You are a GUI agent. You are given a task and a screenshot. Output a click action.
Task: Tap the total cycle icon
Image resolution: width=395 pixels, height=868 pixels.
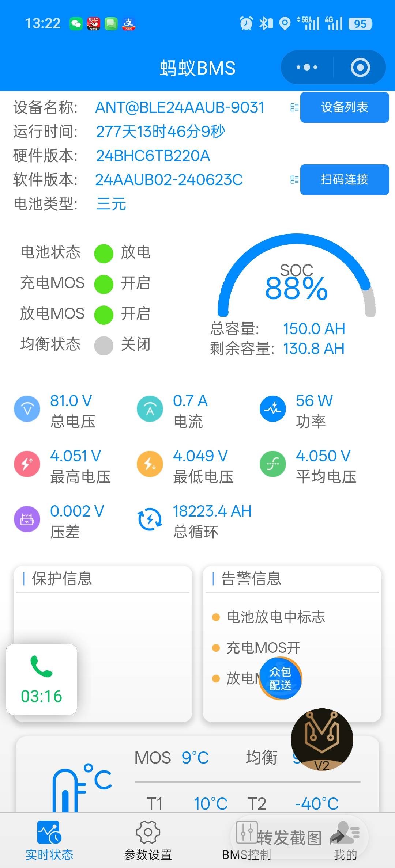click(x=150, y=519)
